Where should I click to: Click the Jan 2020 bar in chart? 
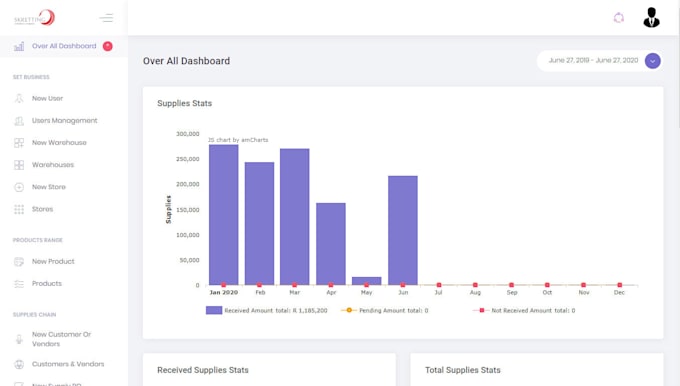[224, 215]
